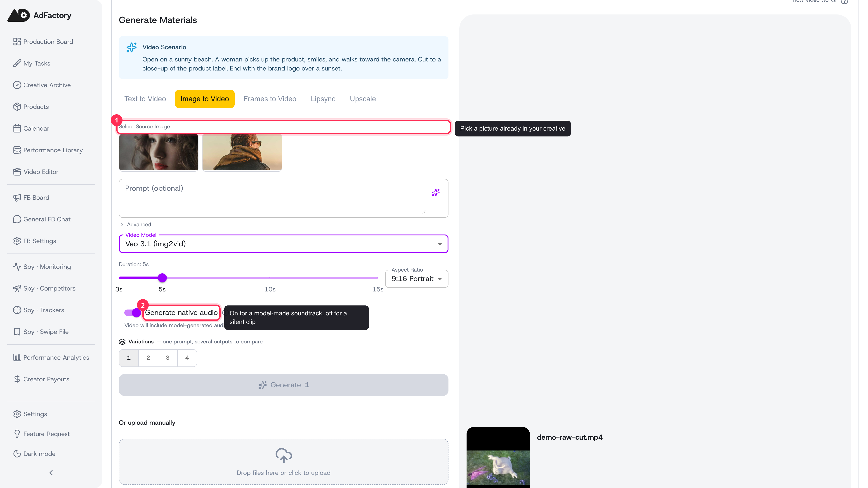868x488 pixels.
Task: Open Performance Analytics chart icon
Action: (17, 357)
